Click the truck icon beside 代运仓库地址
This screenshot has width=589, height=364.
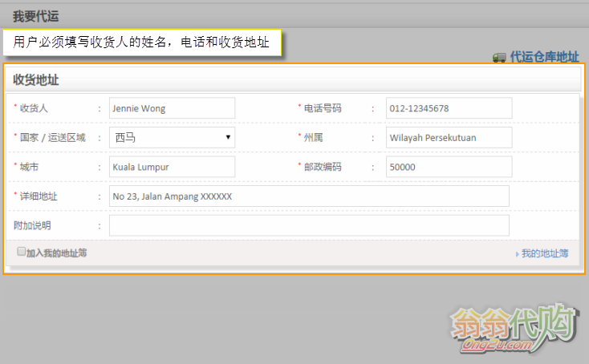[x=499, y=58]
